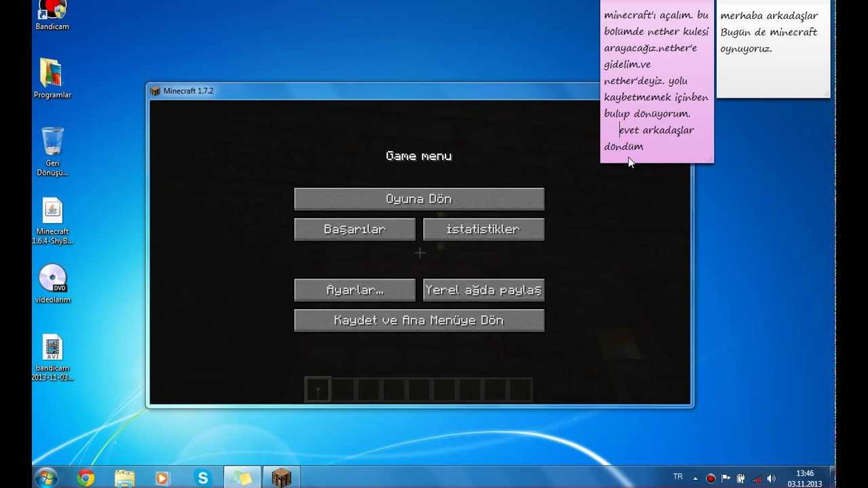Click "oynuyoruz." text in white note
The image size is (868, 488).
[x=746, y=49]
